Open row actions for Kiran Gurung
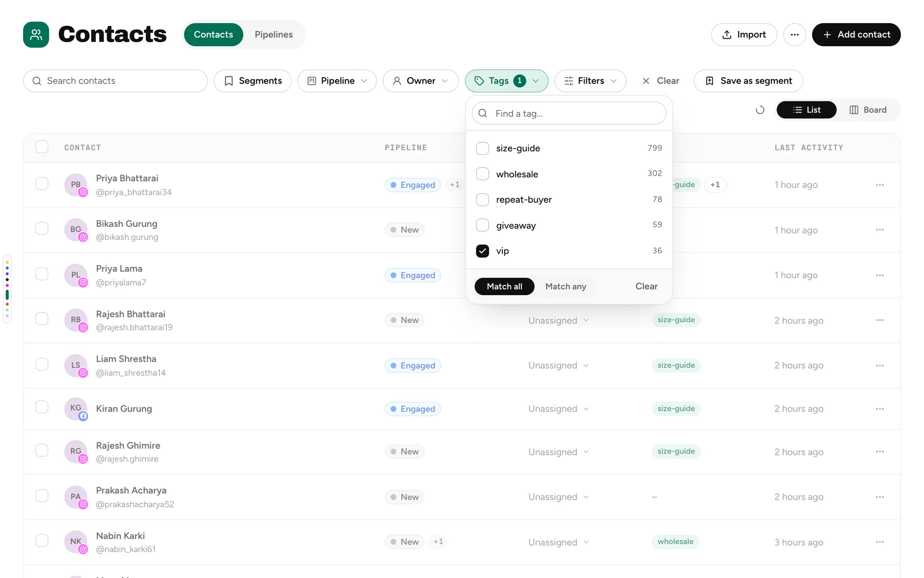924x578 pixels. click(x=880, y=409)
